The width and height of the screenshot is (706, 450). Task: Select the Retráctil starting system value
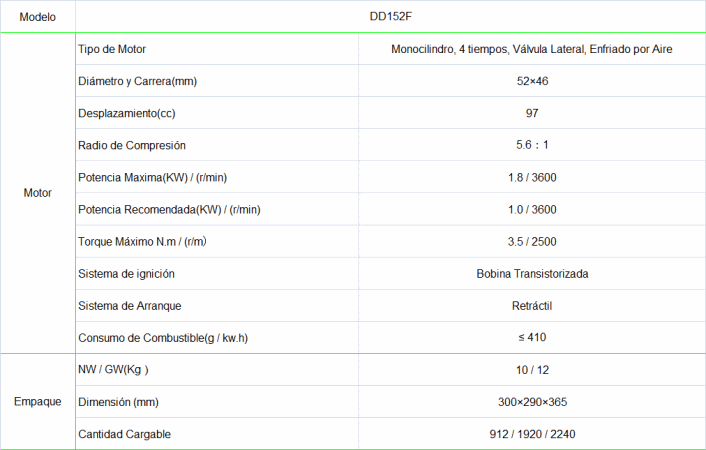click(531, 305)
